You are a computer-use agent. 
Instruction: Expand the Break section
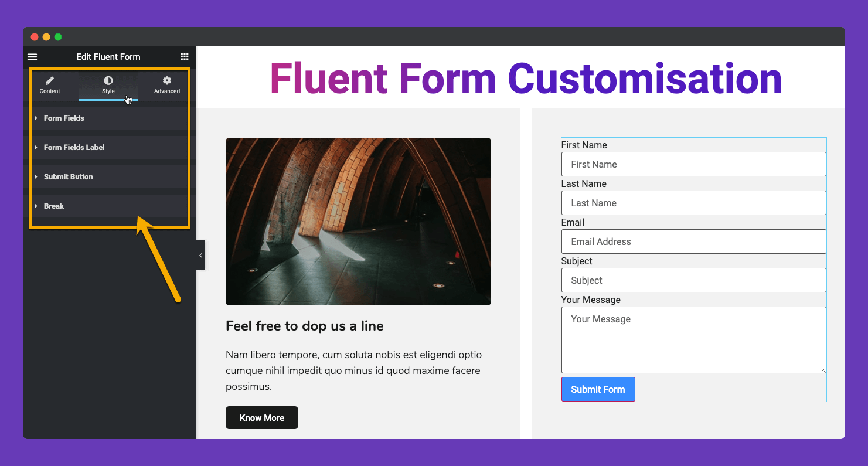tap(110, 206)
